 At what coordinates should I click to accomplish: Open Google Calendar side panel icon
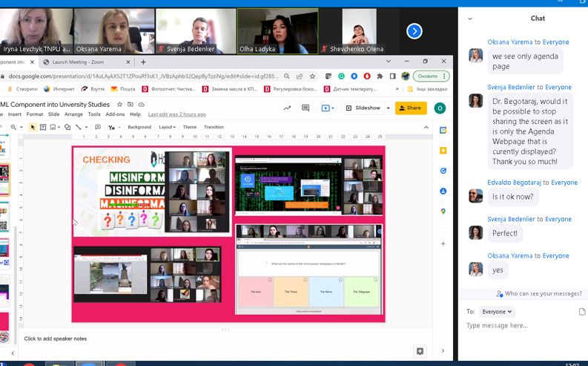(x=443, y=131)
